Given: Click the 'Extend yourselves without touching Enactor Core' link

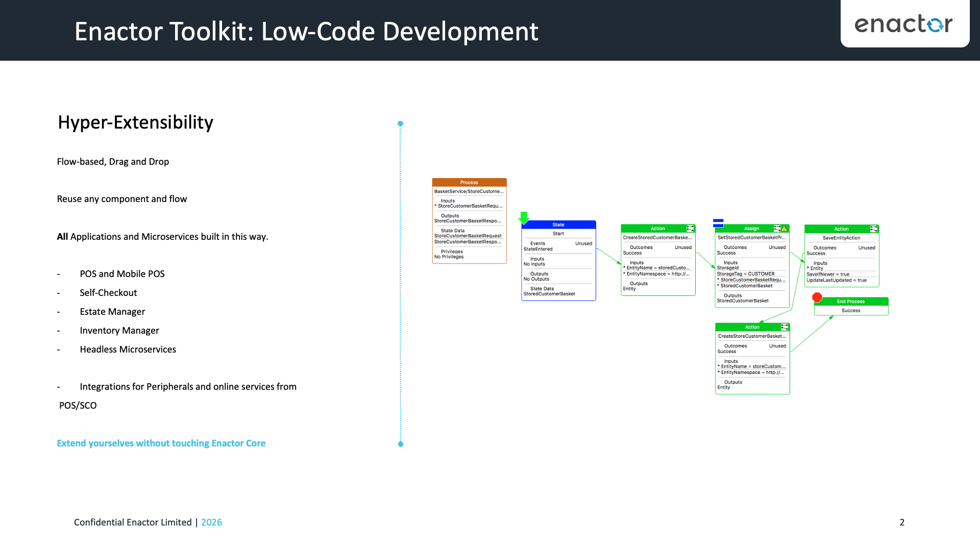Looking at the screenshot, I should coord(161,443).
